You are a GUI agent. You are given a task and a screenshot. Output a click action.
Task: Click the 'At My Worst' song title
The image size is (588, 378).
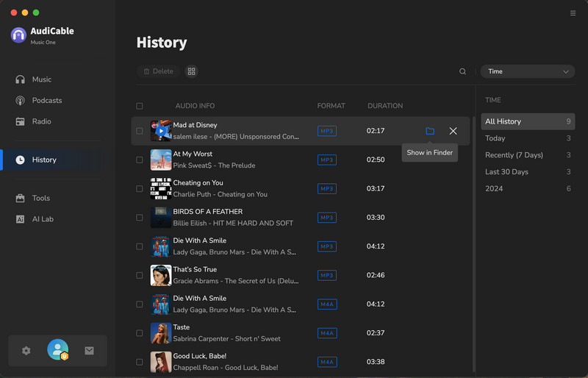click(193, 154)
